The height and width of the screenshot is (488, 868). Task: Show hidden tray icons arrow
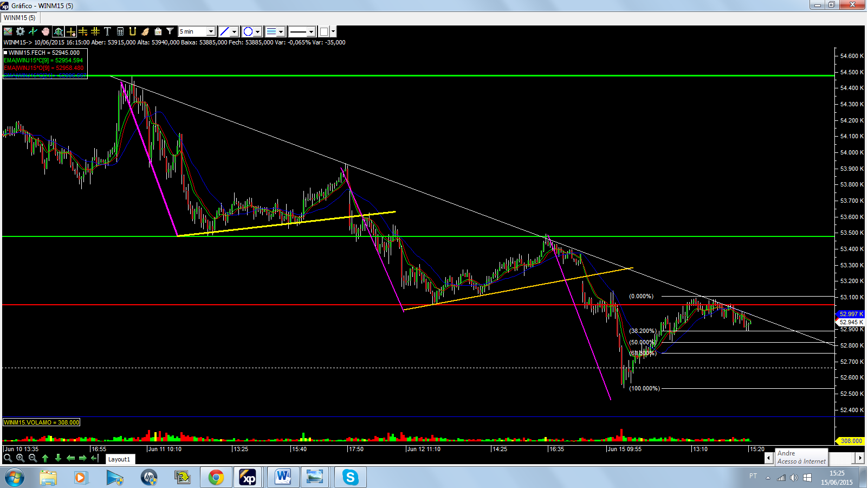[768, 478]
